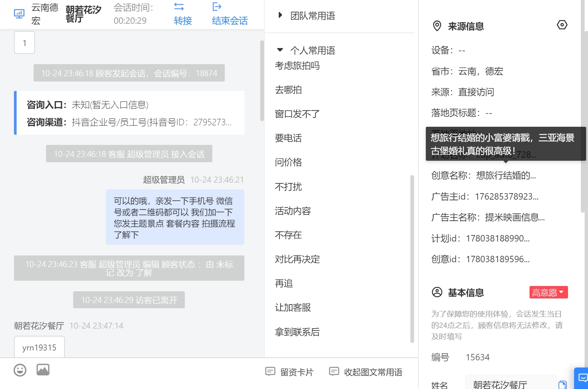The image size is (588, 389).
Task: Click the 广告主id value row
Action: pos(485,197)
